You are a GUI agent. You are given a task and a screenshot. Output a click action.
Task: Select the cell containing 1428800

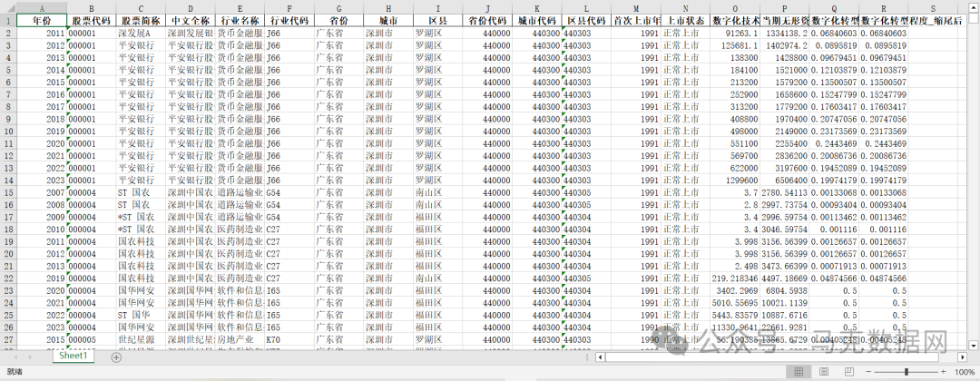784,57
